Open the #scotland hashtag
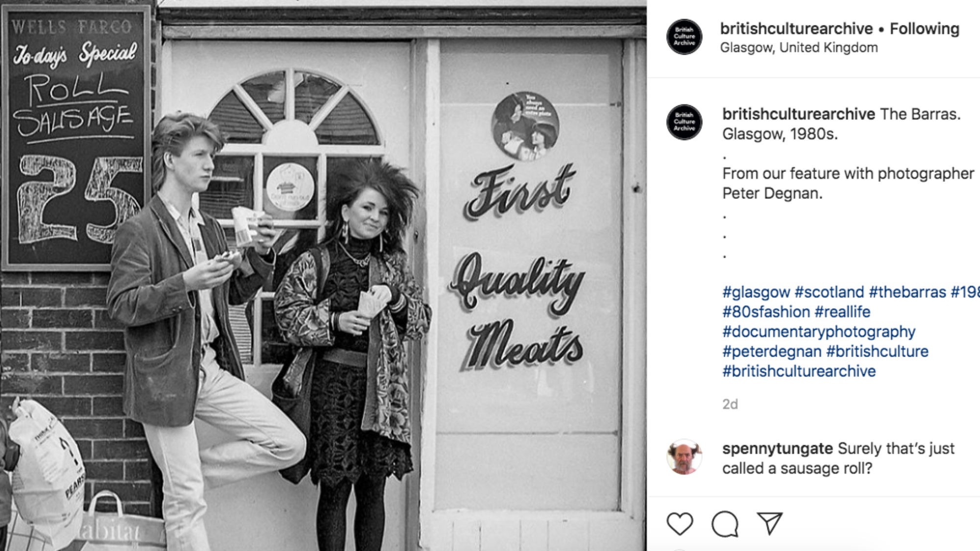The width and height of the screenshot is (980, 551). (829, 292)
